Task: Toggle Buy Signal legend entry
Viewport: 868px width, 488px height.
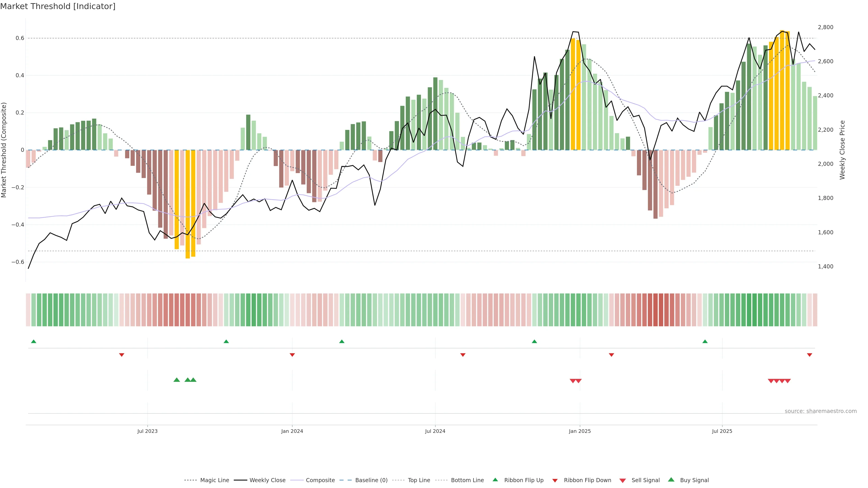Action: 694,480
